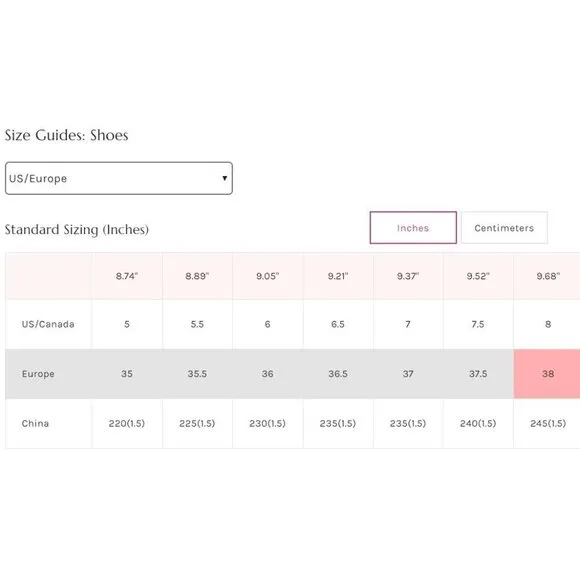Select China size 220(1.5) cell
The image size is (580, 580).
click(127, 424)
